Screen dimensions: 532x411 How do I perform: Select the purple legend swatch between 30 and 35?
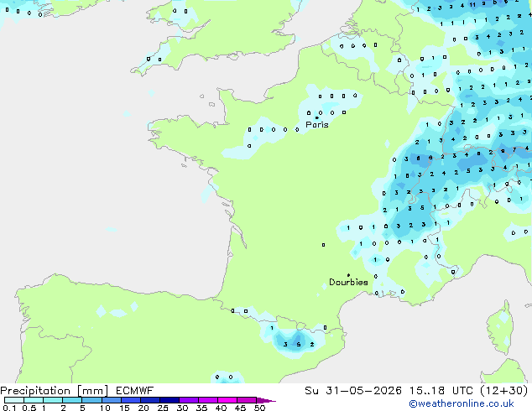(189, 400)
